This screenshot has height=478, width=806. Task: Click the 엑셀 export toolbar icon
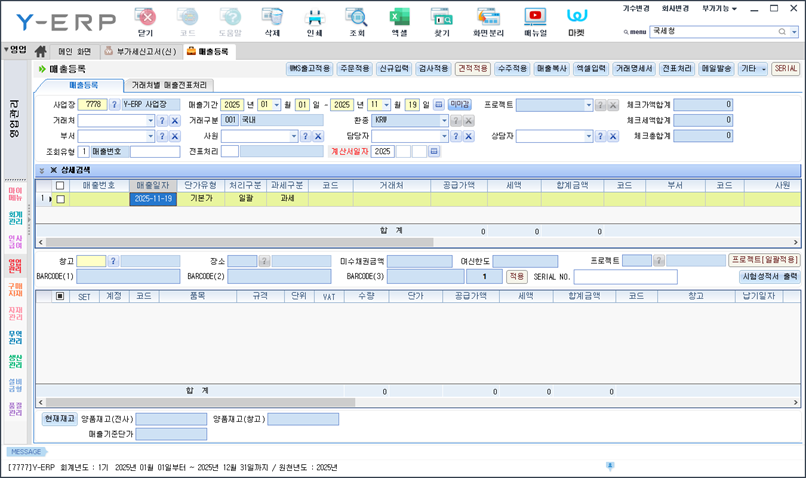(399, 21)
